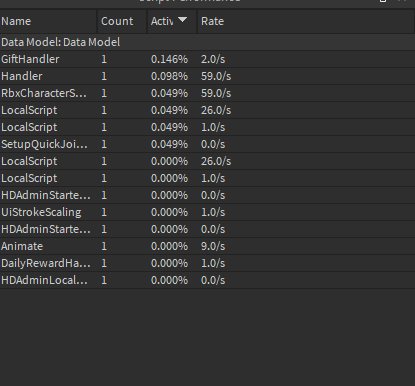
Task: Click the Animate 9.0/s rate value
Action: [213, 246]
